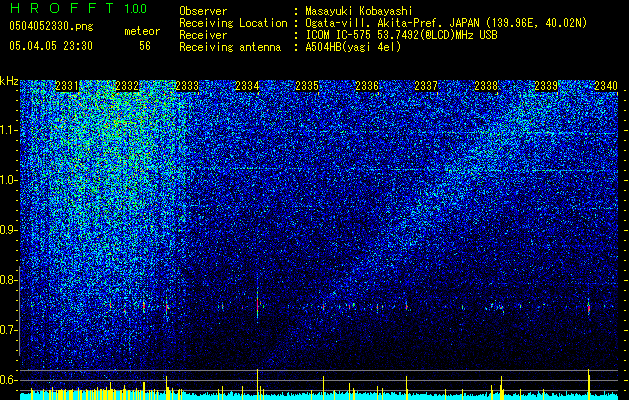Click the tallest yellow intensity spike at 2334
629x400 pixels.
(258, 384)
